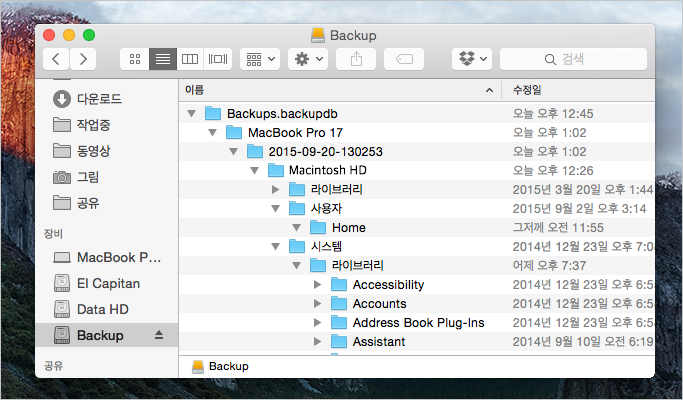Select the 시스템 folder row
This screenshot has height=400, width=683.
[x=417, y=247]
